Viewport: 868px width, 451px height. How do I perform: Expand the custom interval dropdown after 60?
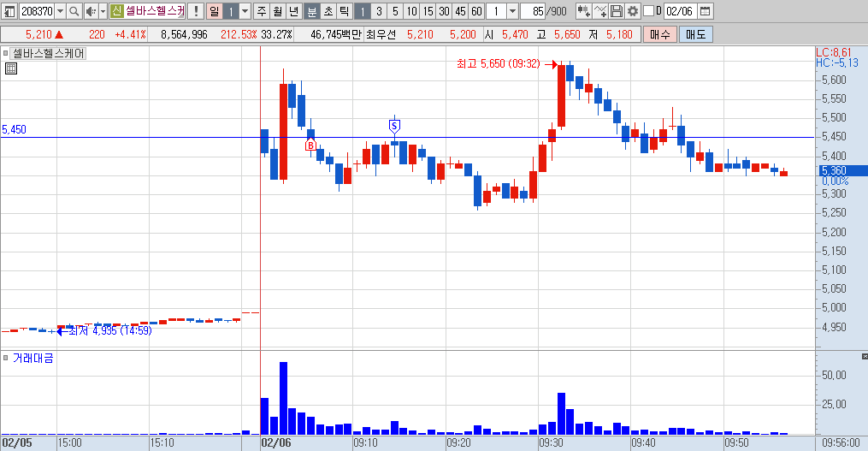point(512,11)
